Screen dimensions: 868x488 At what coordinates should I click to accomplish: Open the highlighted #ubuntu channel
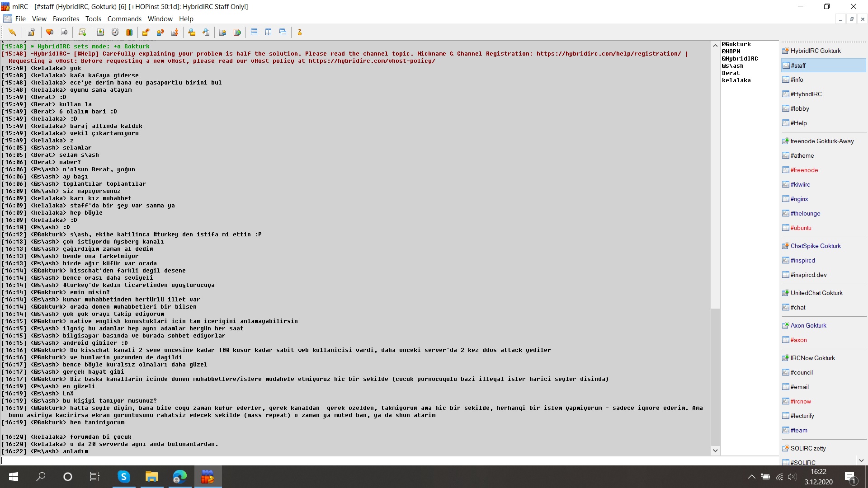click(823, 228)
